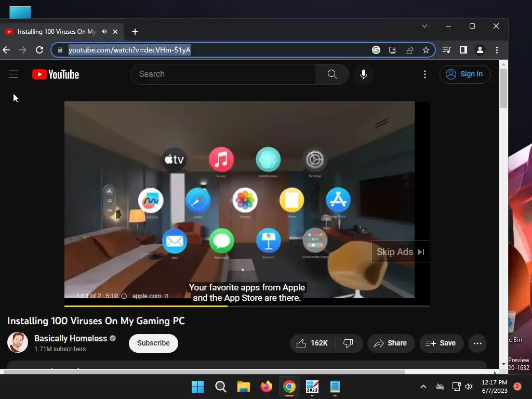Image resolution: width=532 pixels, height=399 pixels.
Task: Open media controls in Chrome toolbar
Action: (446, 50)
